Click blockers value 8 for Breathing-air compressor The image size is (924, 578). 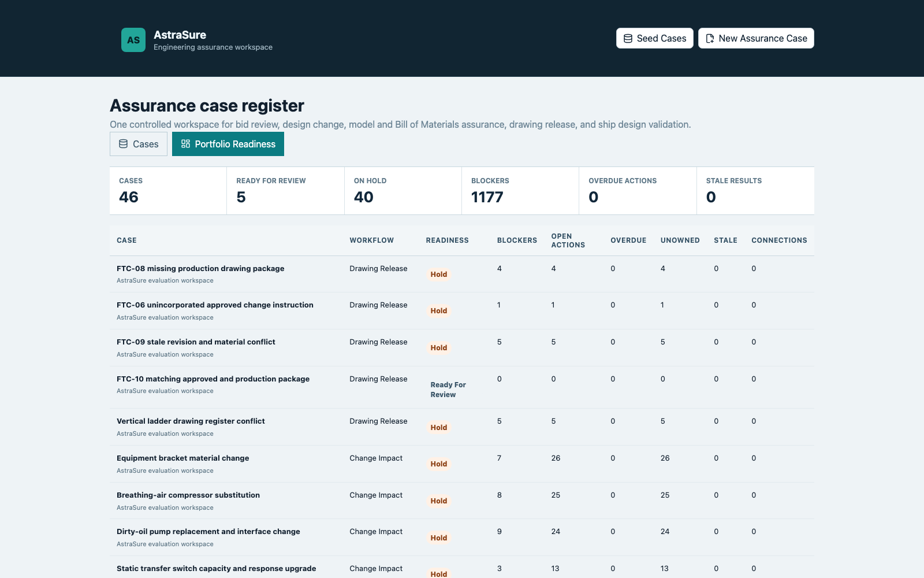[500, 495]
